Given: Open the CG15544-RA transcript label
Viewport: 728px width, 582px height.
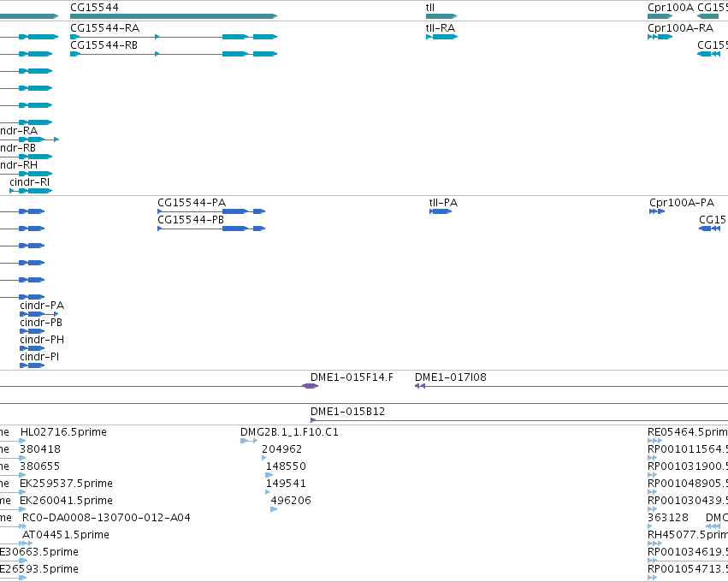Looking at the screenshot, I should click(105, 28).
